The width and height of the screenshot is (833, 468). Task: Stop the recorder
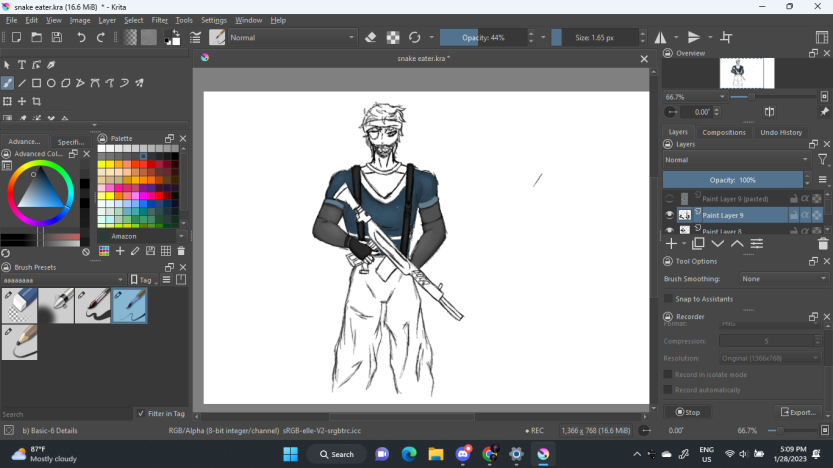pos(688,412)
